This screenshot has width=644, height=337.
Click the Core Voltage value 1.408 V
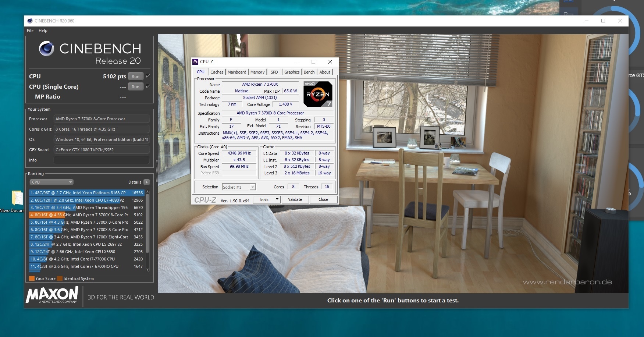(x=285, y=104)
